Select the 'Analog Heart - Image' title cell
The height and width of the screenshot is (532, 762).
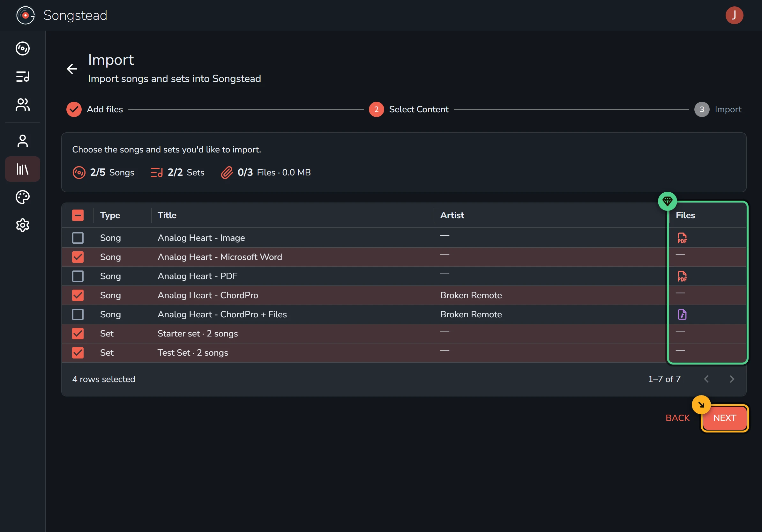(x=201, y=238)
